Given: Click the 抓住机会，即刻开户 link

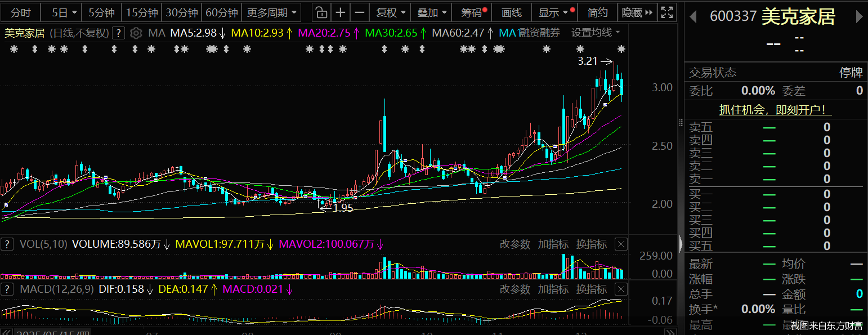Looking at the screenshot, I should coord(775,110).
